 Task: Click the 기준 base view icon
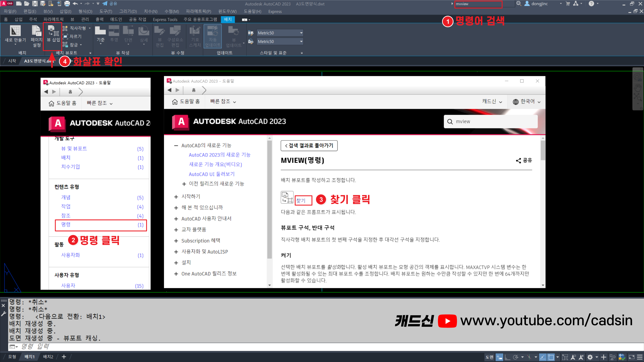click(100, 31)
